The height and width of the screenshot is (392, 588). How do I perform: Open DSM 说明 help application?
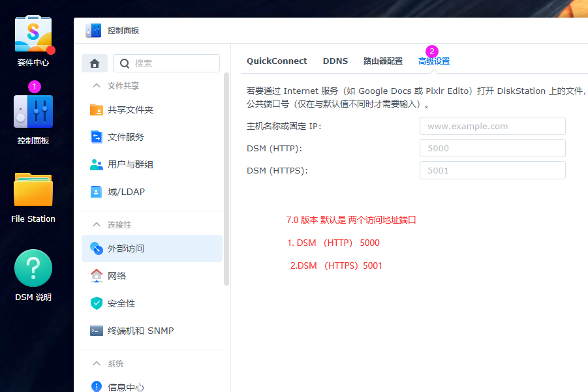click(x=33, y=267)
